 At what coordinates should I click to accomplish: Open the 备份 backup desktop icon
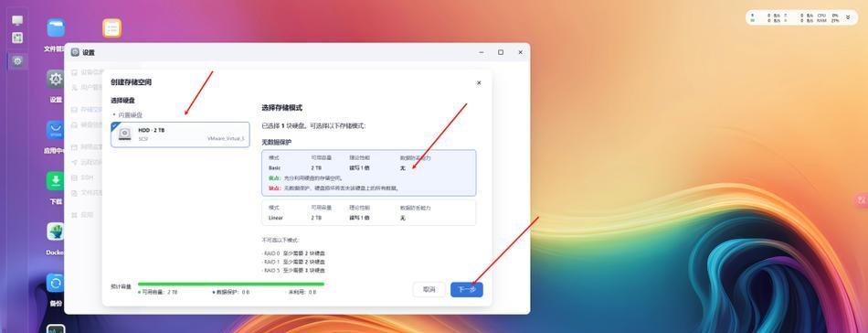56,283
